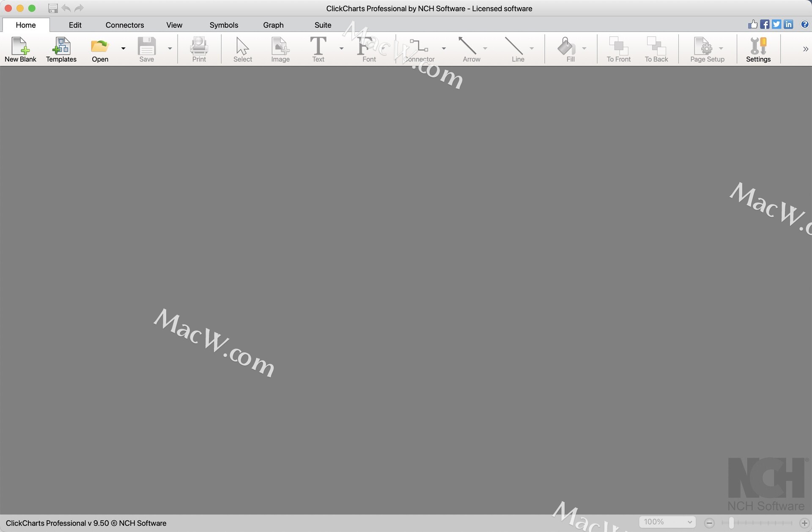The height and width of the screenshot is (532, 812).
Task: Click the zoom in plus button
Action: point(804,523)
